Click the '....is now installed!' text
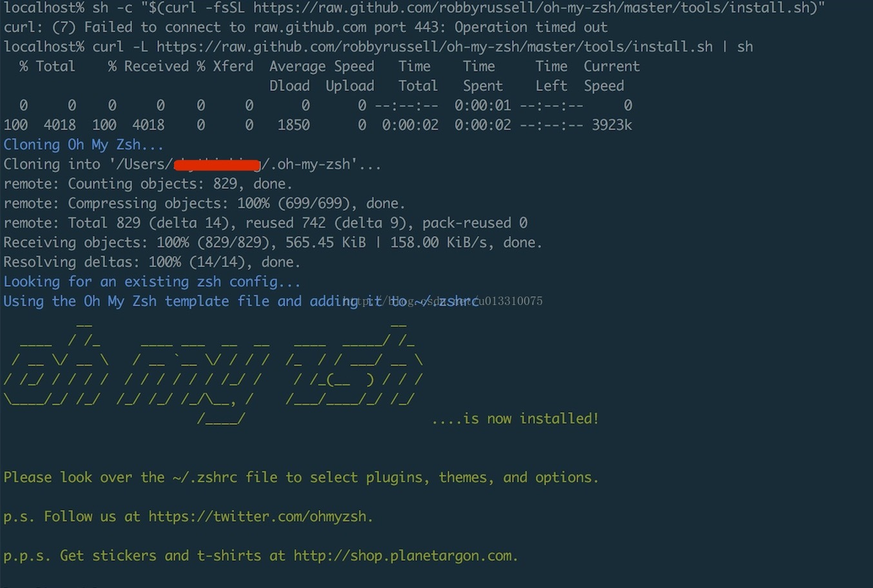This screenshot has height=588, width=873. (x=515, y=419)
